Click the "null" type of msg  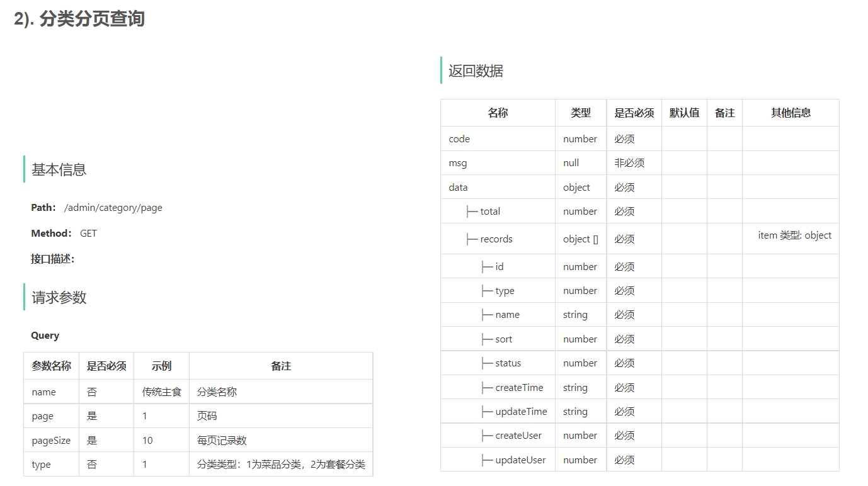point(571,163)
